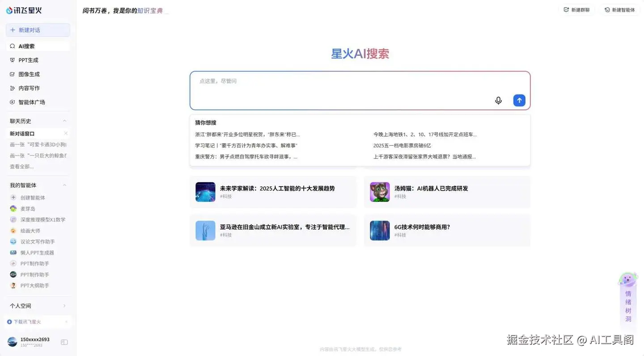Expand the 个人空间 section
This screenshot has height=356, width=644.
pyautogui.click(x=38, y=306)
